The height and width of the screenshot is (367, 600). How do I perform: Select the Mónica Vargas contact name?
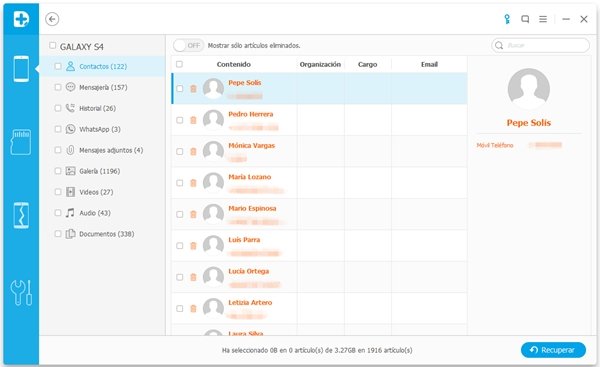coord(251,145)
